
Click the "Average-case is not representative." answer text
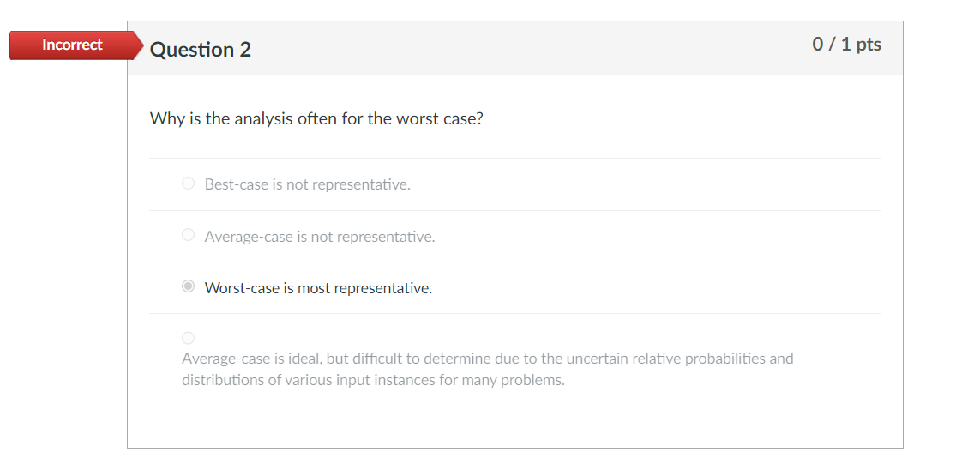point(319,237)
